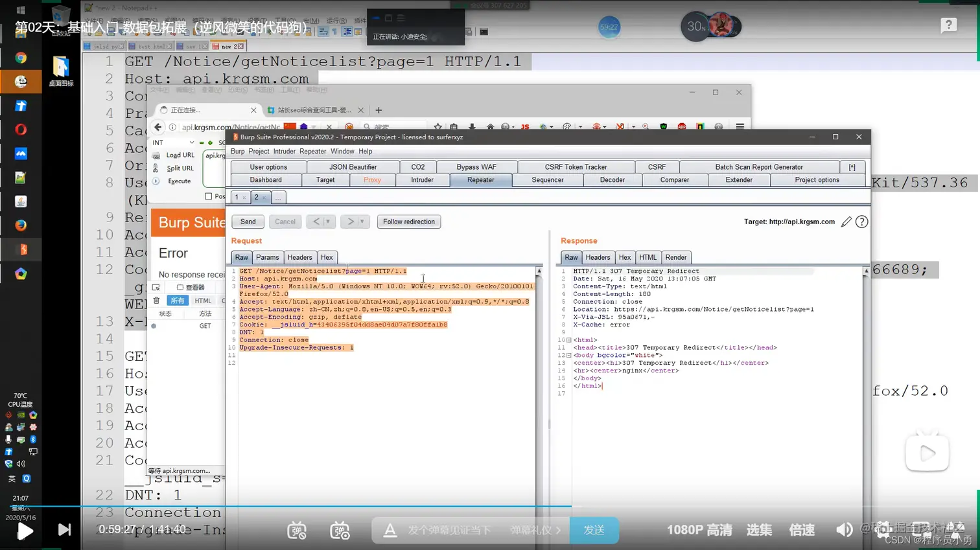Open the 1080P 高清 quality selector
This screenshot has width=980, height=550.
coord(699,530)
